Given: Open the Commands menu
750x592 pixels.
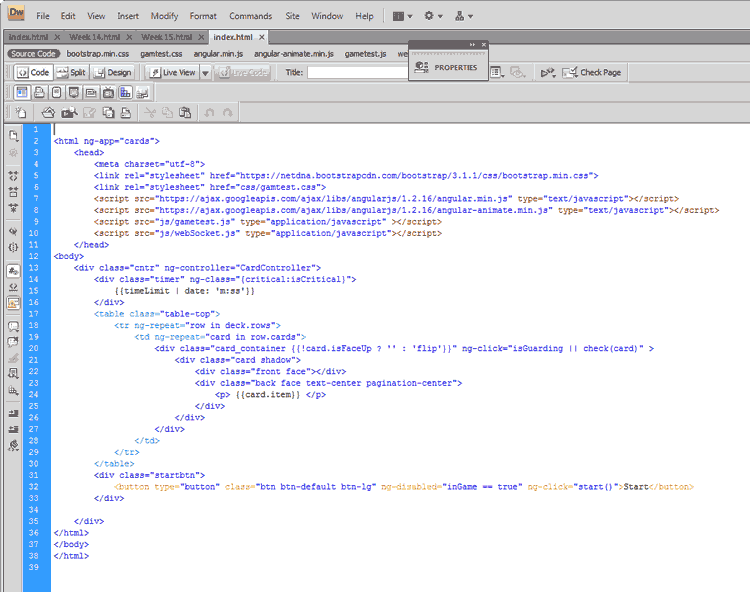Looking at the screenshot, I should point(250,16).
